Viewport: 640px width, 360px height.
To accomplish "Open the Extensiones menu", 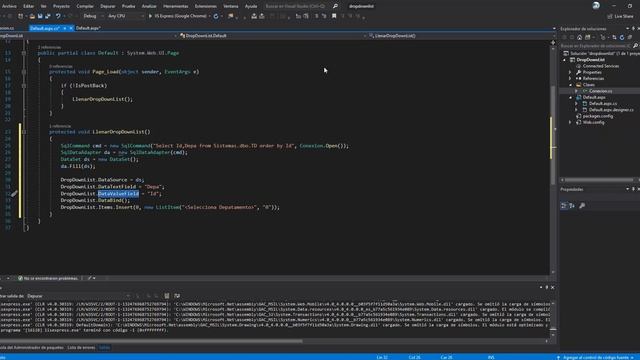I will 205,6.
